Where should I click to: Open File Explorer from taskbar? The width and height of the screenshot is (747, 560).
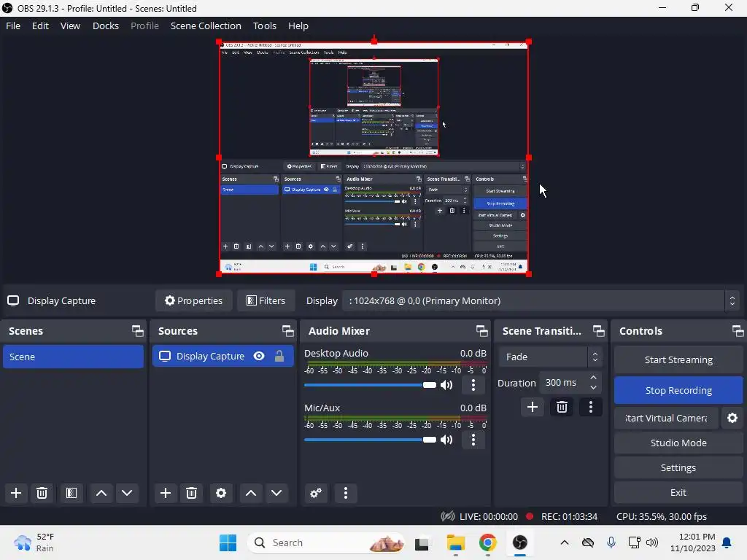coord(455,542)
